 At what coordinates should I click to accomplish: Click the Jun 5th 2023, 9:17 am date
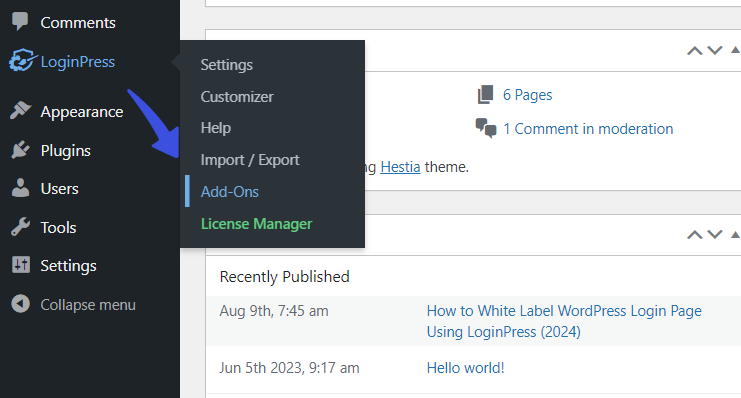(x=289, y=368)
